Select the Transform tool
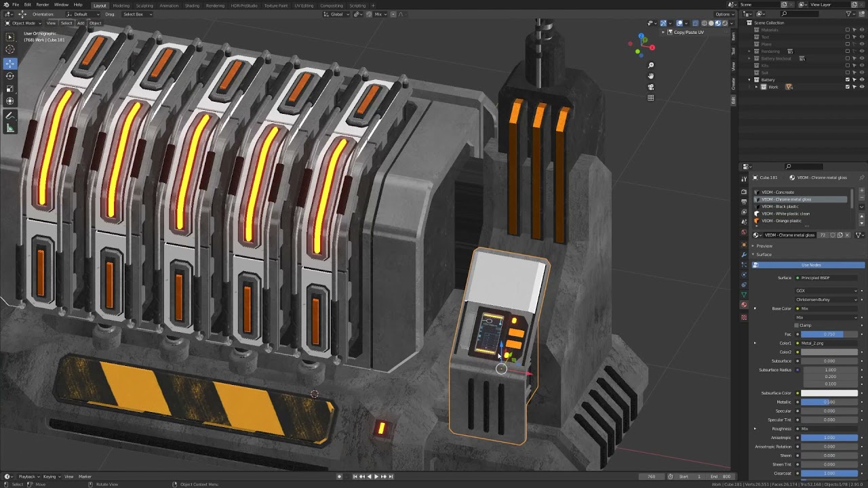 [x=9, y=102]
